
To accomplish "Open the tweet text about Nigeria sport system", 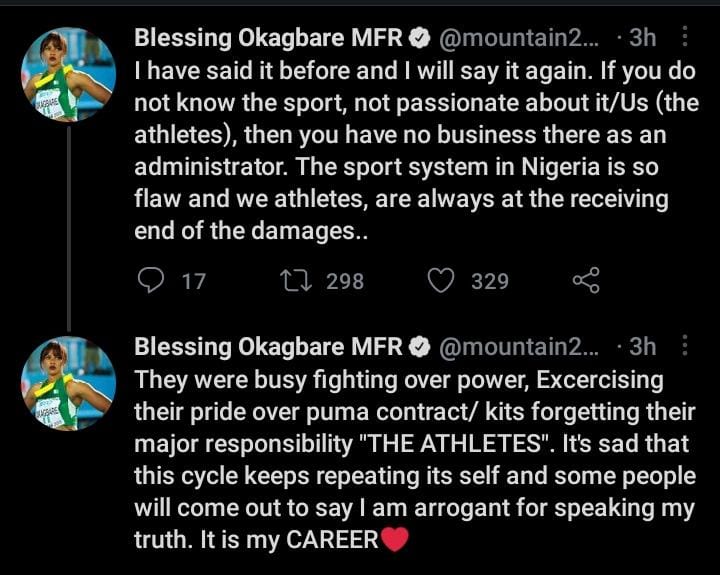I will pyautogui.click(x=416, y=151).
